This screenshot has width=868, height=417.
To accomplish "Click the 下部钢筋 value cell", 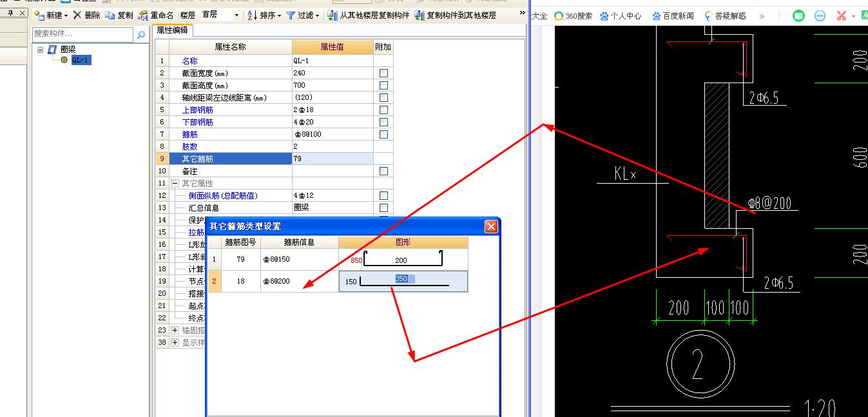I will (x=333, y=122).
